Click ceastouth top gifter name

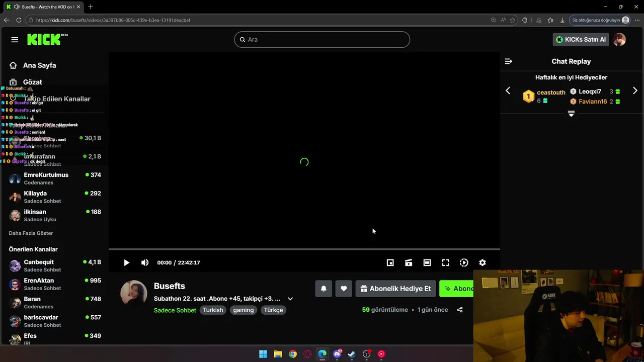[551, 93]
